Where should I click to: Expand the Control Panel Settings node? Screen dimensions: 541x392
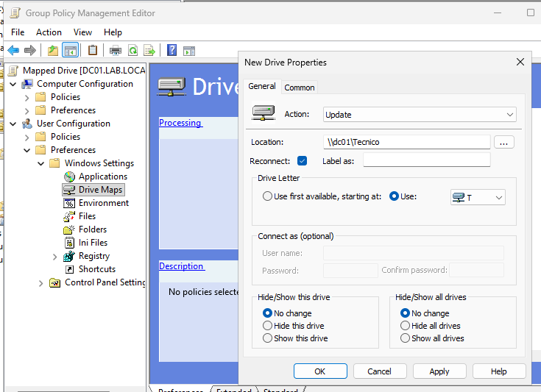point(40,282)
